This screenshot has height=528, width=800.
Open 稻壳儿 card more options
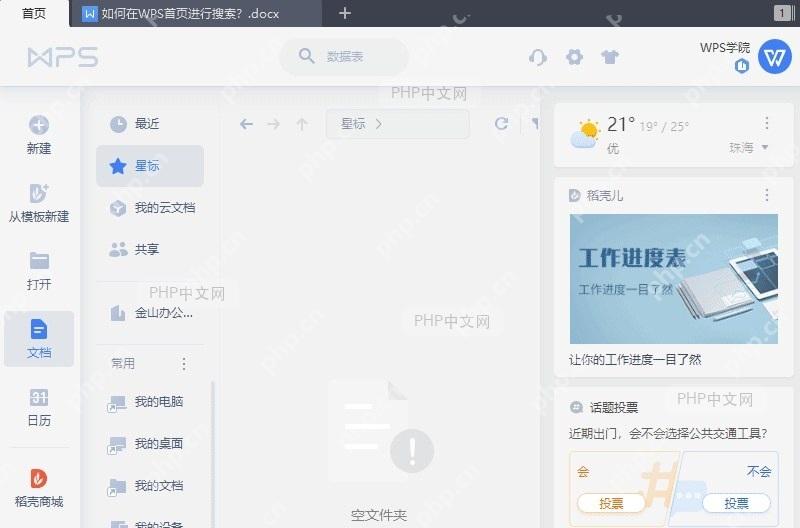767,195
